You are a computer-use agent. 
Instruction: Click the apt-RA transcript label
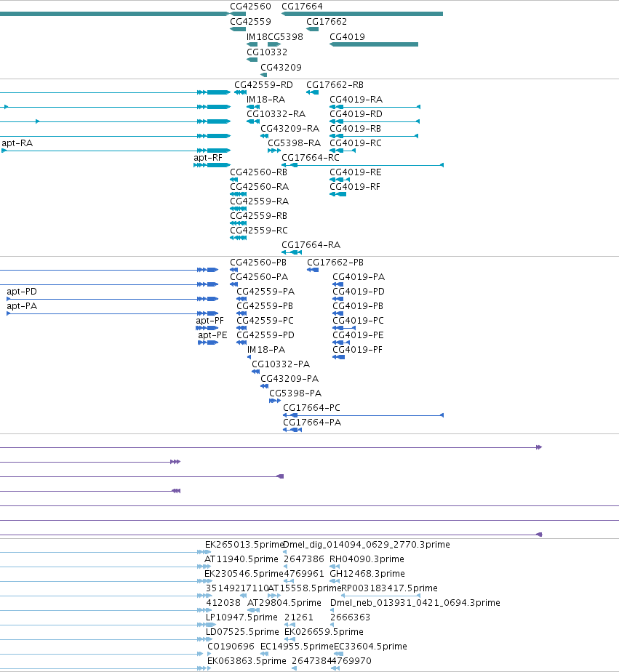[17, 143]
